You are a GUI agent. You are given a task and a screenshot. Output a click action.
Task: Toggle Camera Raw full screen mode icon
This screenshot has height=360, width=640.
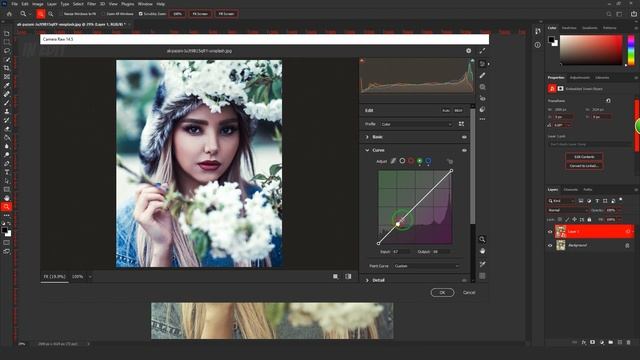[482, 51]
